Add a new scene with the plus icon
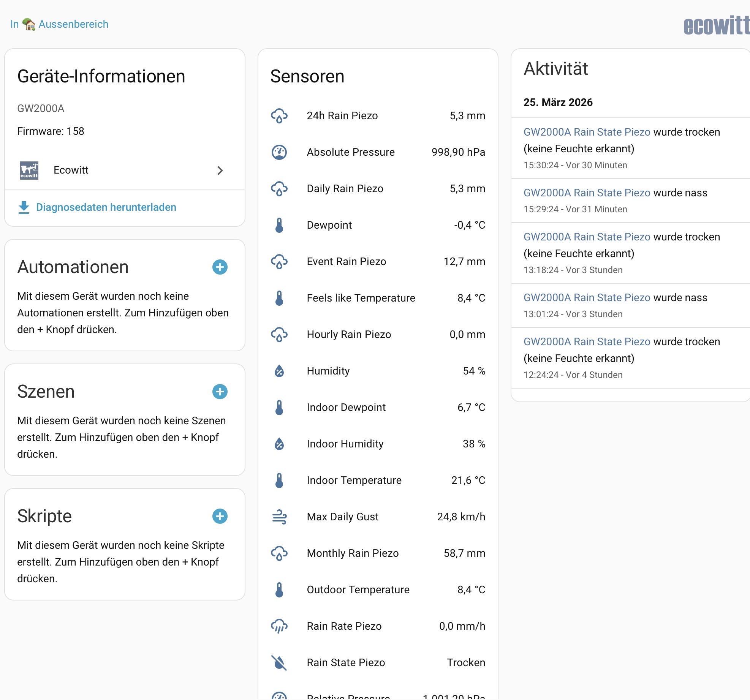 (x=220, y=392)
